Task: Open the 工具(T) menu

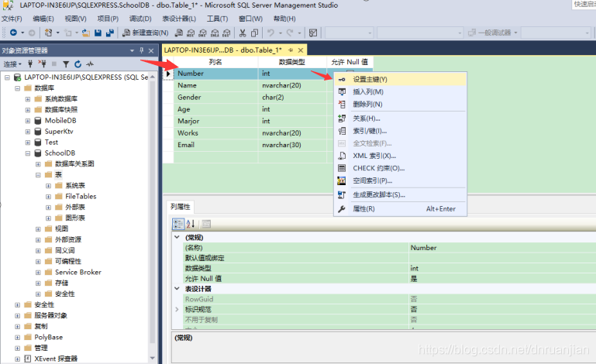Action: point(218,19)
